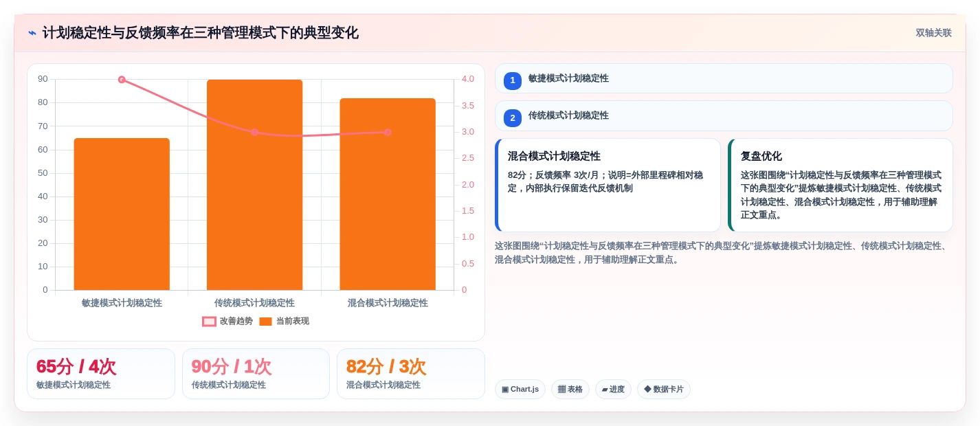Click the 混合模式计划稳定性 detail card heading
980x426 pixels.
pos(554,156)
